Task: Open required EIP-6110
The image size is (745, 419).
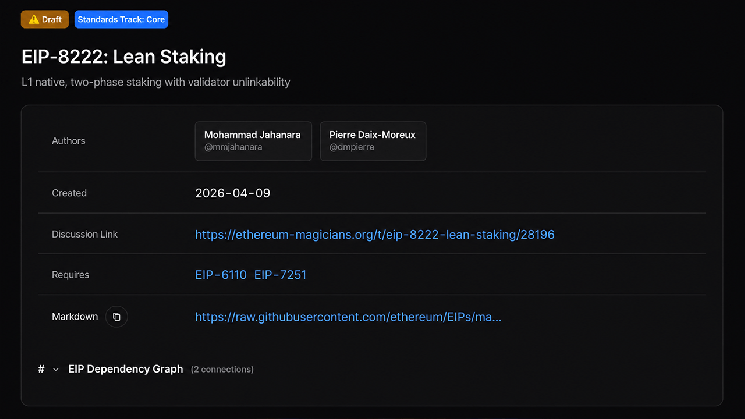Action: coord(221,275)
